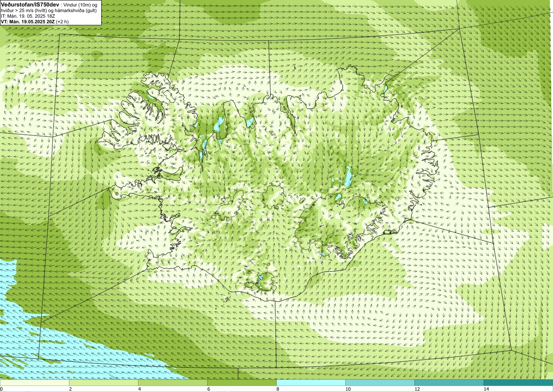This screenshot has width=553, height=392.
Task: Pick the 8–10 m/s legend color segment
Action: (311, 383)
